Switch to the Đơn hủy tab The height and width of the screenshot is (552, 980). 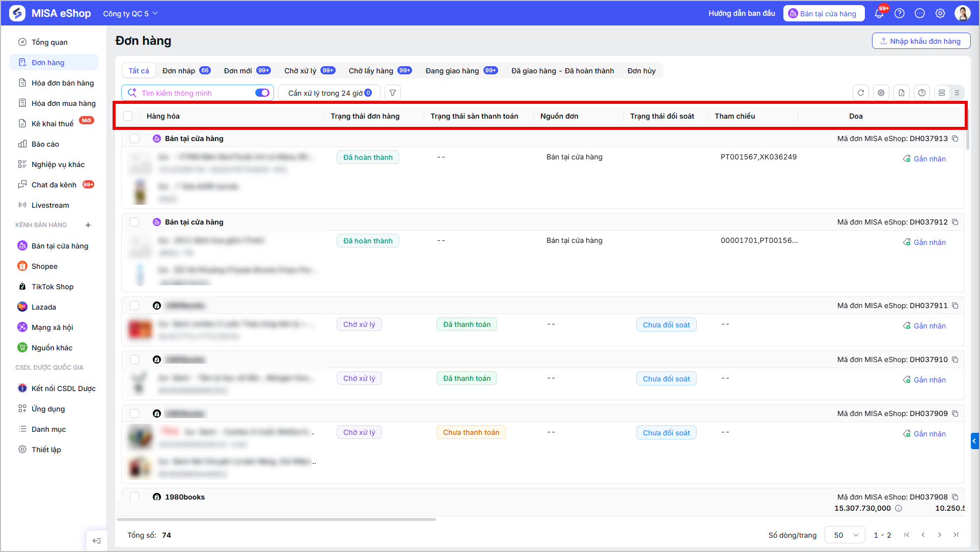(x=641, y=71)
